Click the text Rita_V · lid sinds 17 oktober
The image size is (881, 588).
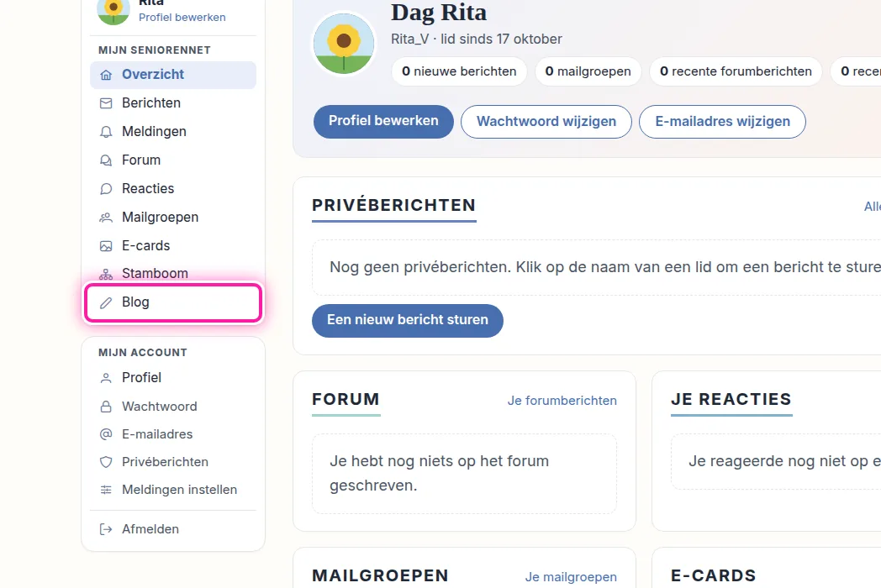[x=477, y=39]
